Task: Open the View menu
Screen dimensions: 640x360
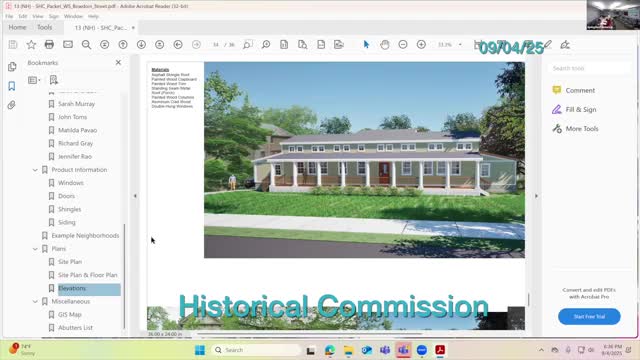Action: click(38, 16)
